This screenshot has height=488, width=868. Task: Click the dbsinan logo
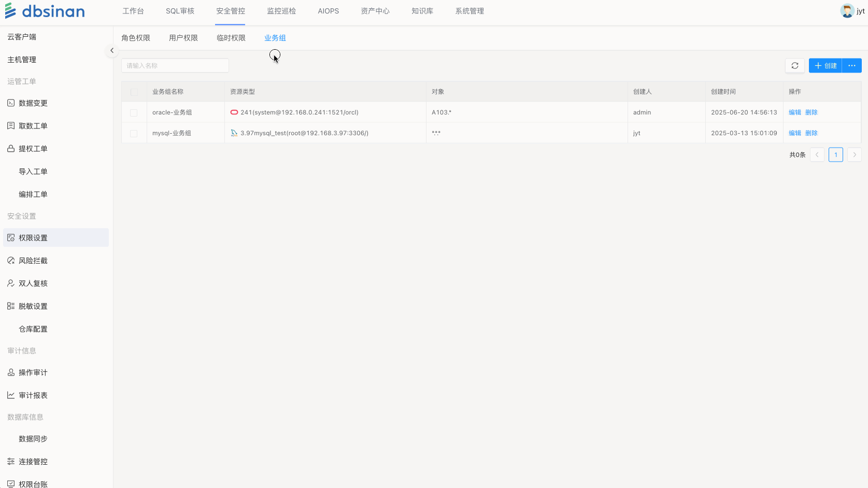click(45, 11)
